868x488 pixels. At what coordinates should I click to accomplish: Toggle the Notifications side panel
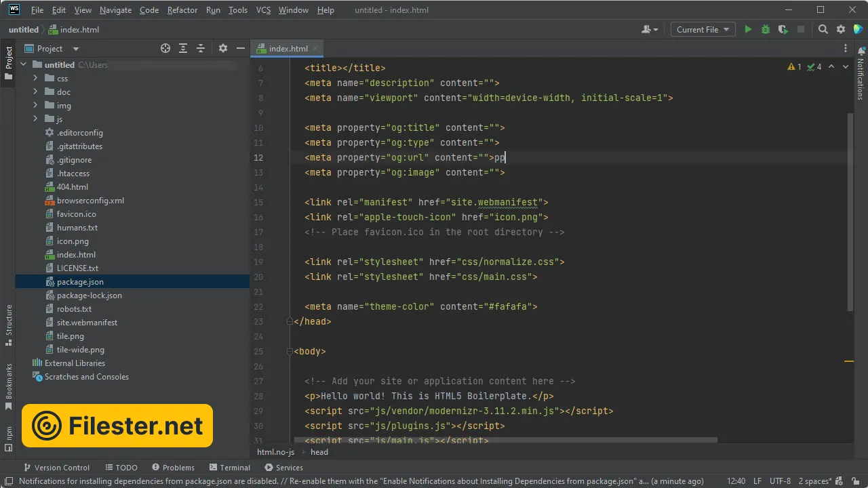click(861, 73)
